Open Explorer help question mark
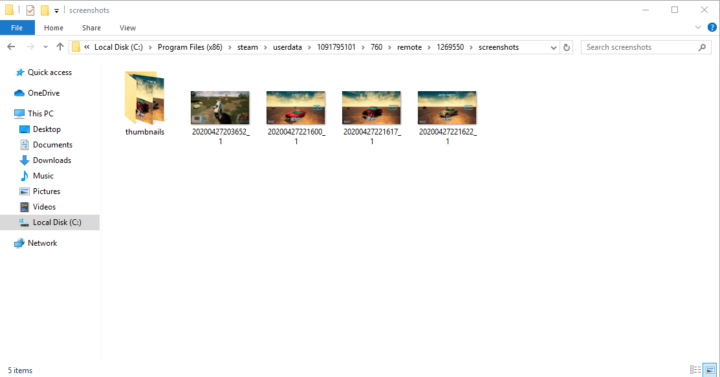The image size is (720, 377). (712, 28)
